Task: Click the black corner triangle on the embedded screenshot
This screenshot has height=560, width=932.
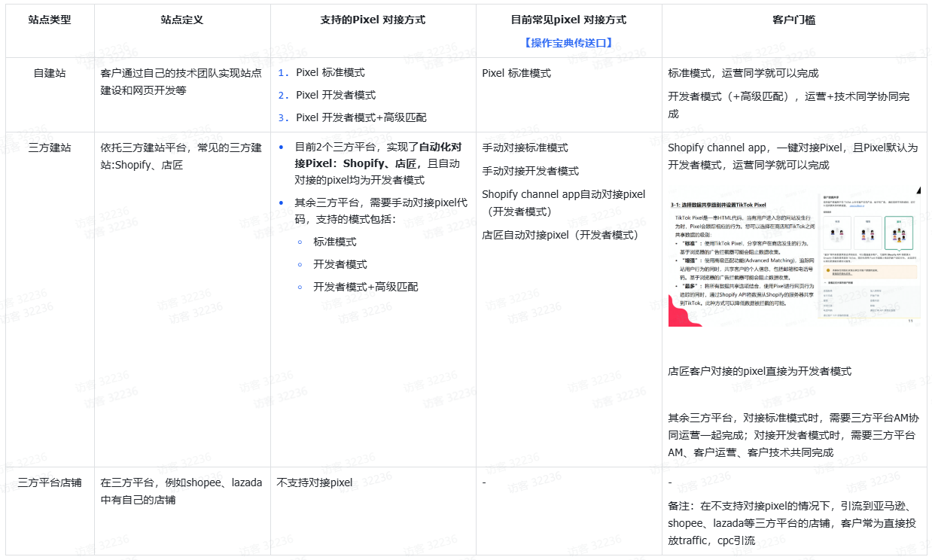Action: 919,190
